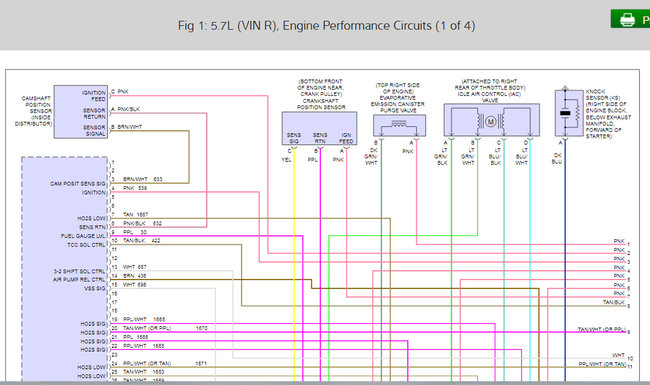The image size is (650, 385).
Task: Click the motor 'M' symbol in IAC valve
Action: [x=491, y=121]
